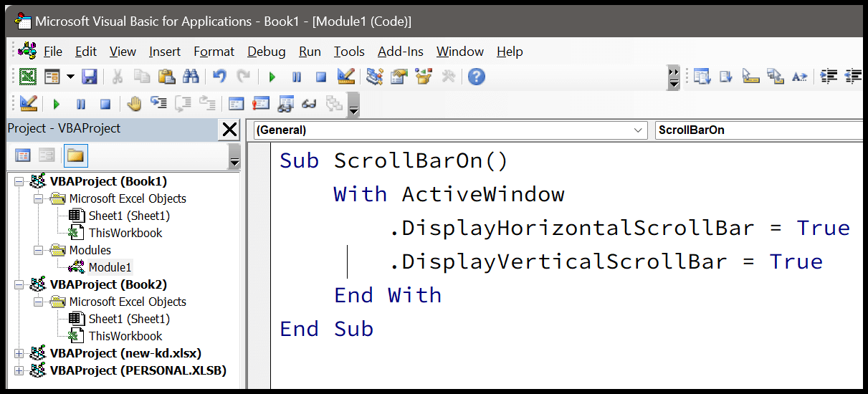This screenshot has height=394, width=868.
Task: Open the Format menu
Action: (214, 52)
